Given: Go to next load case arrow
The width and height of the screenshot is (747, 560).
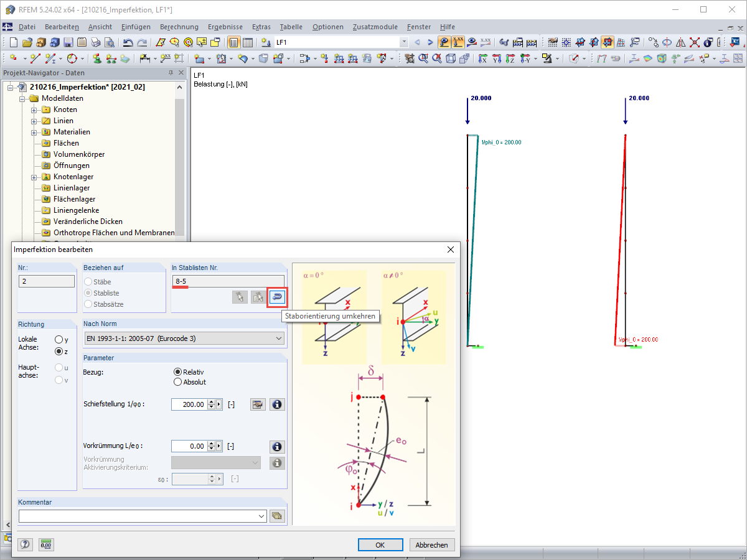Looking at the screenshot, I should pos(430,42).
